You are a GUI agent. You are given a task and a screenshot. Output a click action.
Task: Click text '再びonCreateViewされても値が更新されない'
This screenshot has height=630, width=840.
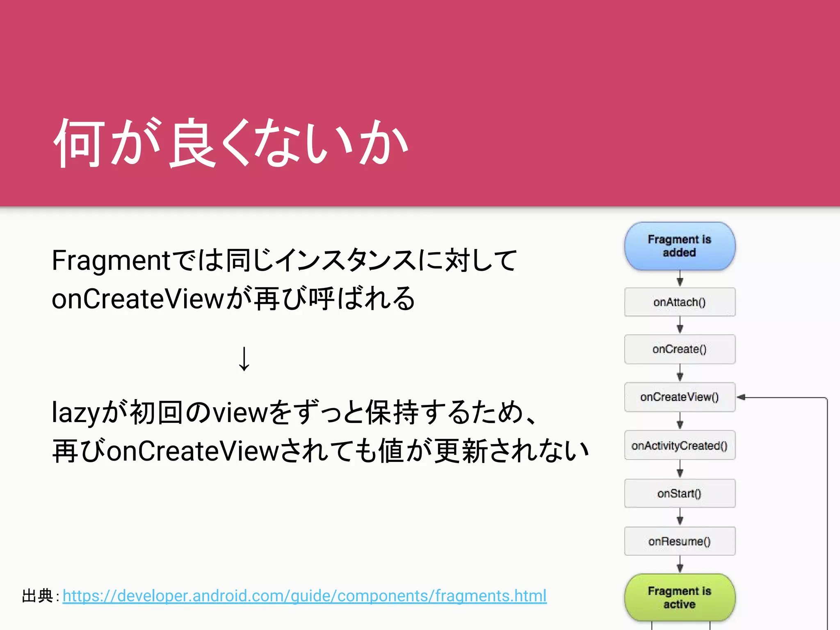[x=321, y=450]
